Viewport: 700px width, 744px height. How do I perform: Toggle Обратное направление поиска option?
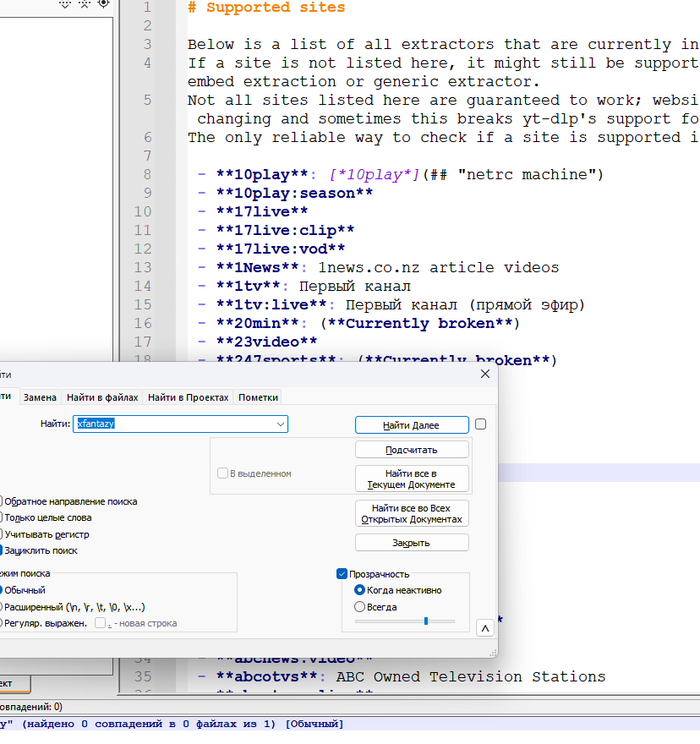coord(70,501)
